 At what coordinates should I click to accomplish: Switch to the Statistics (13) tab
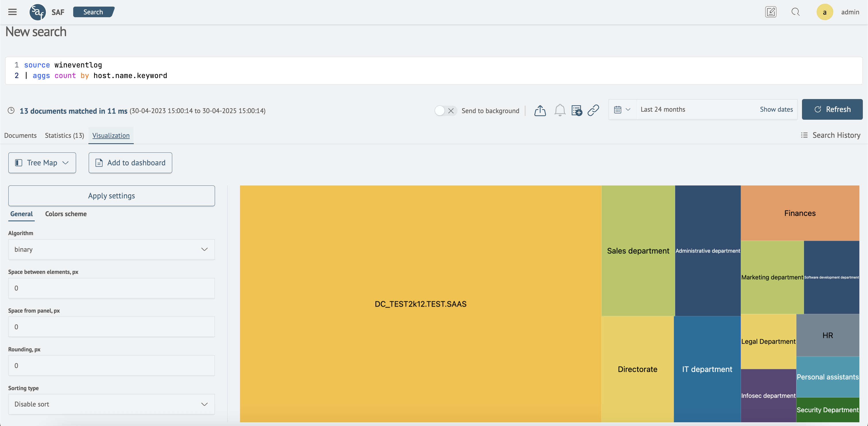click(64, 135)
